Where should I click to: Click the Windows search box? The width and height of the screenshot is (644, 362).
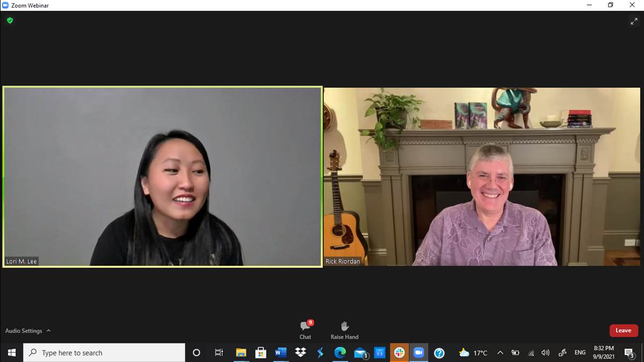point(105,353)
